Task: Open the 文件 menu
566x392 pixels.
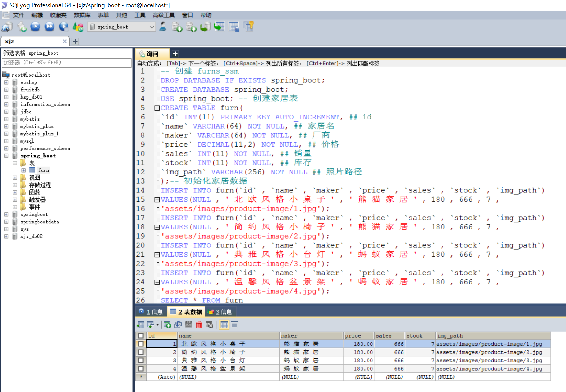Action: (x=19, y=15)
